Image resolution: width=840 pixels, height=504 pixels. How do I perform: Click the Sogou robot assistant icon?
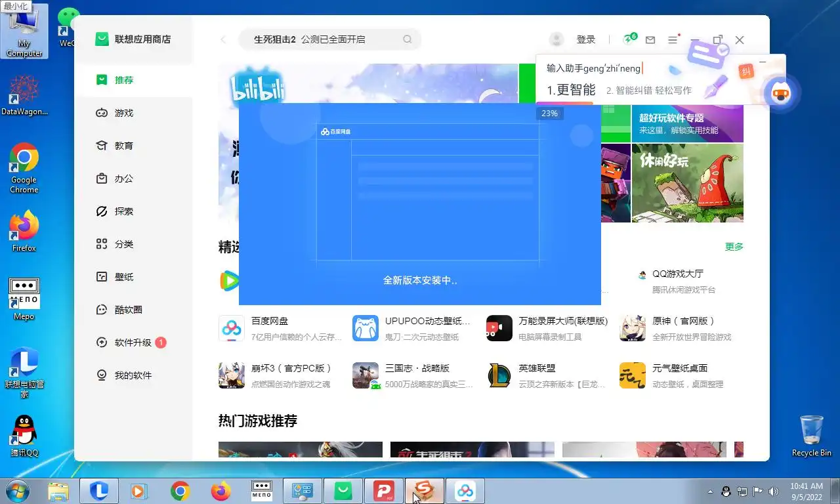tap(781, 93)
